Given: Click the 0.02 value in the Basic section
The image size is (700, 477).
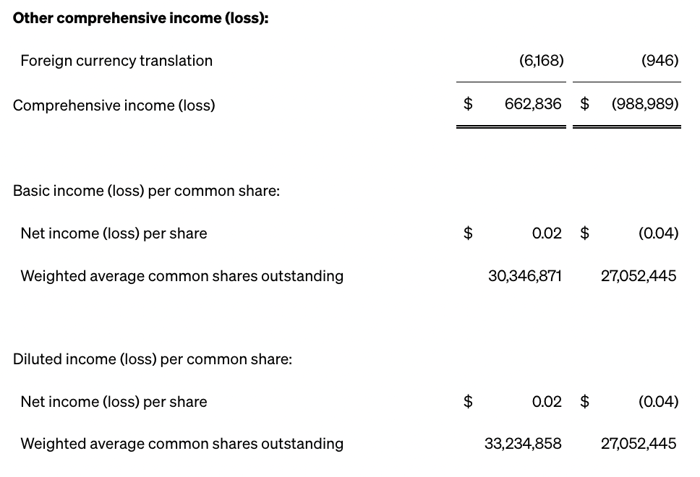Looking at the screenshot, I should click(547, 233).
